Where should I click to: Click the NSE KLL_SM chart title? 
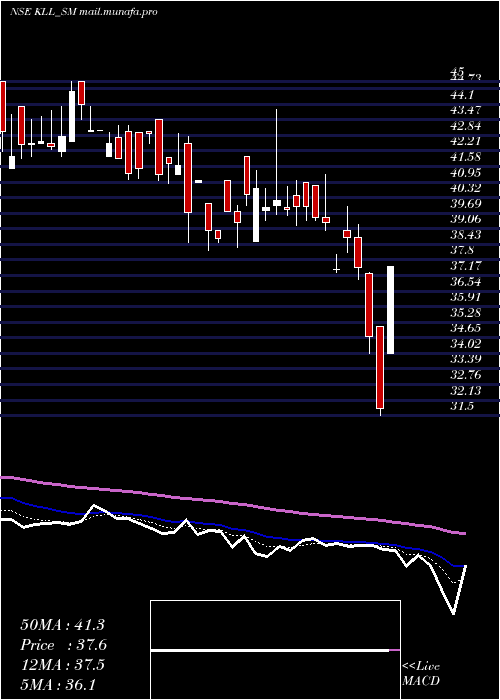pyautogui.click(x=83, y=12)
